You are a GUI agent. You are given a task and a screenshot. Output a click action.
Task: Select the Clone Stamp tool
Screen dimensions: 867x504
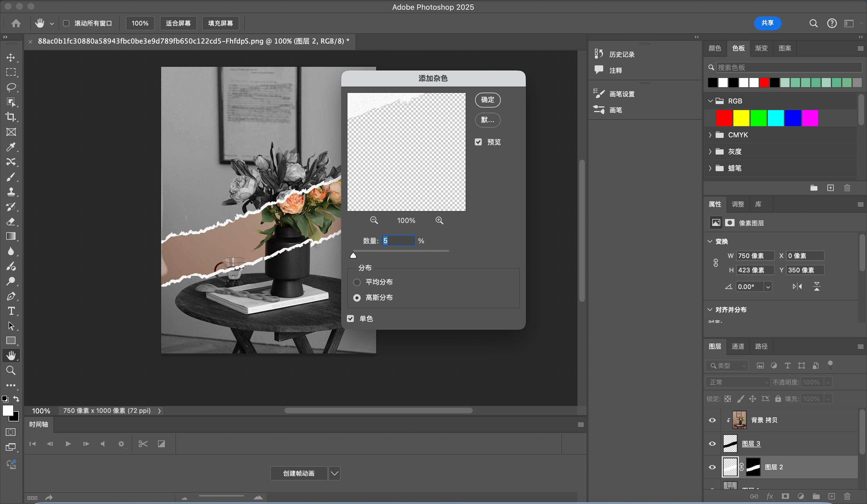click(11, 192)
